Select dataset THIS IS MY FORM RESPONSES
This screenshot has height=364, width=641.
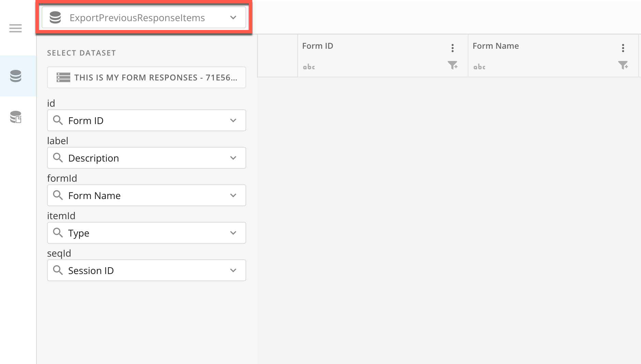(x=146, y=77)
